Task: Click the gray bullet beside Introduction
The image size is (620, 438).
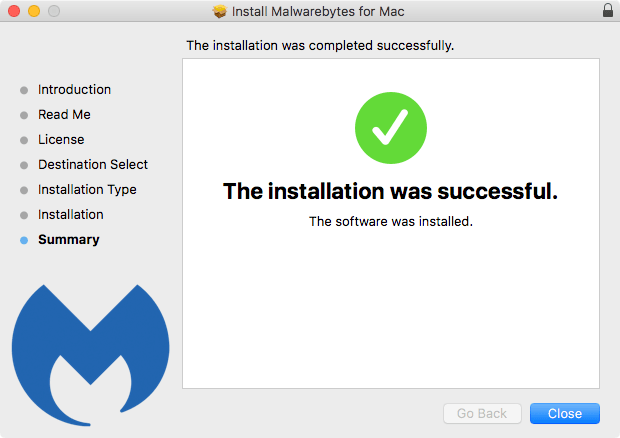Action: click(24, 91)
